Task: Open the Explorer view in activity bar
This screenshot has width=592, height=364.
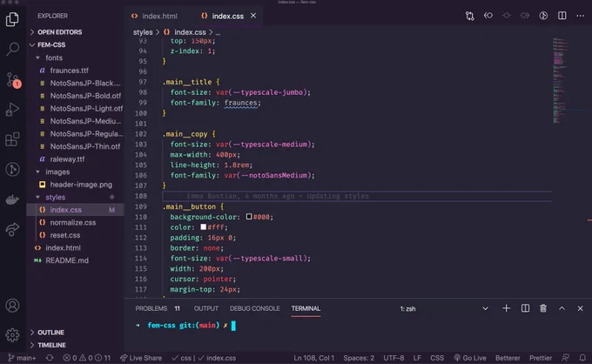Action: tap(12, 19)
